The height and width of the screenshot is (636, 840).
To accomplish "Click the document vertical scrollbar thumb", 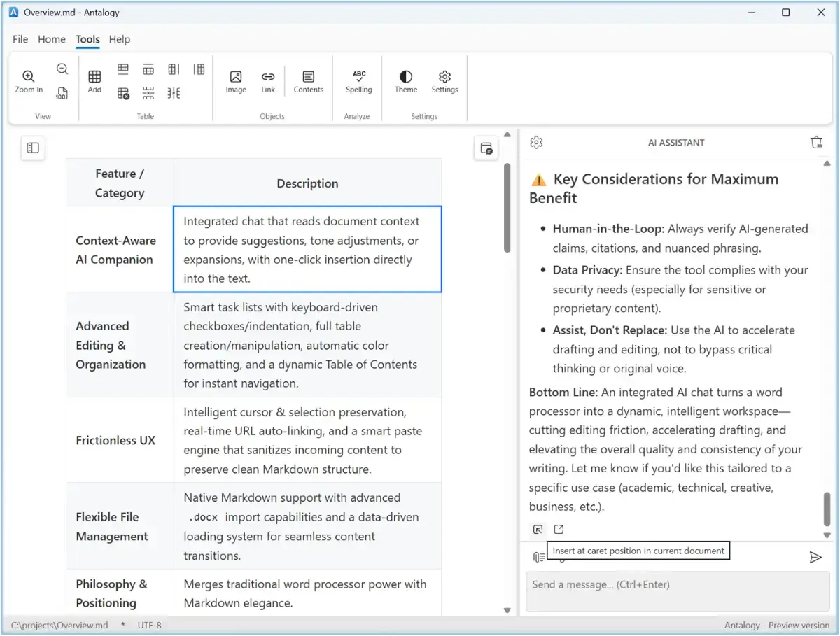I will click(x=507, y=208).
